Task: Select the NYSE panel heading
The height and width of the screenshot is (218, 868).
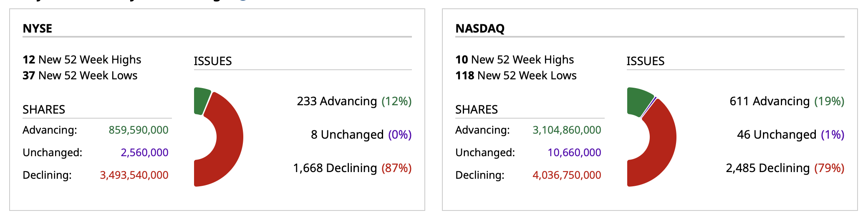Action: (38, 28)
